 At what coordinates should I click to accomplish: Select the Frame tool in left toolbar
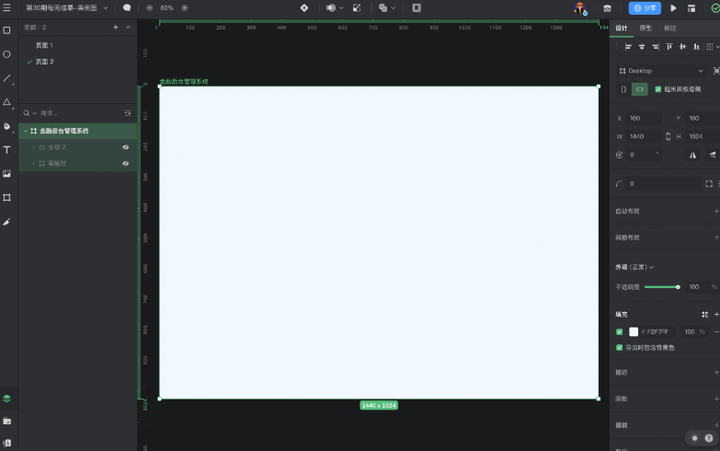[7, 30]
